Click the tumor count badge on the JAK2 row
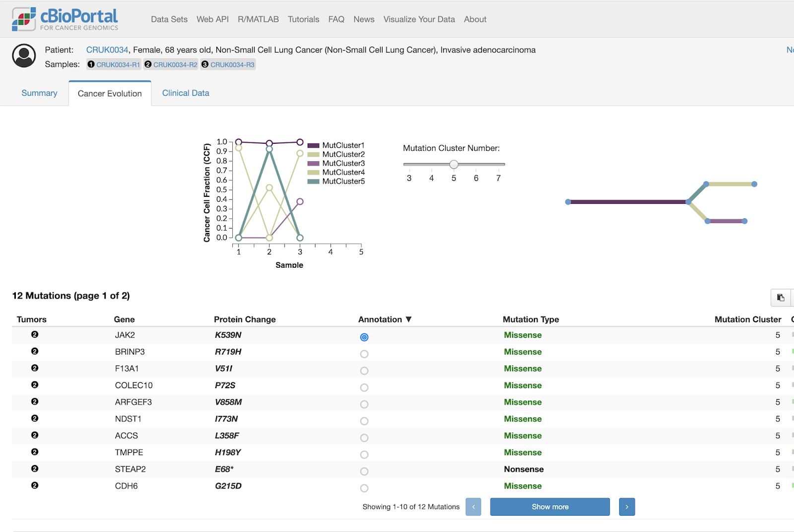This screenshot has height=532, width=794. (34, 334)
